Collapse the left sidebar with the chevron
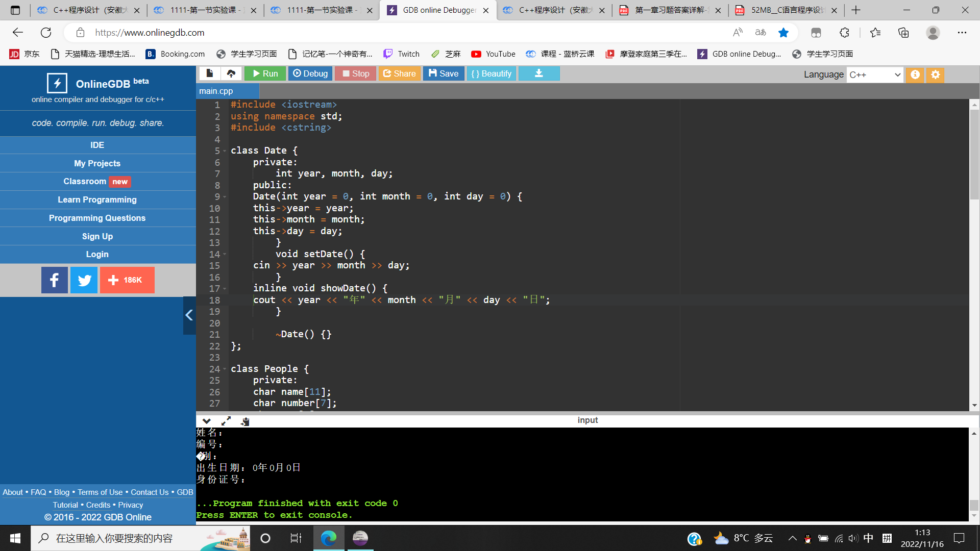 pos(189,315)
